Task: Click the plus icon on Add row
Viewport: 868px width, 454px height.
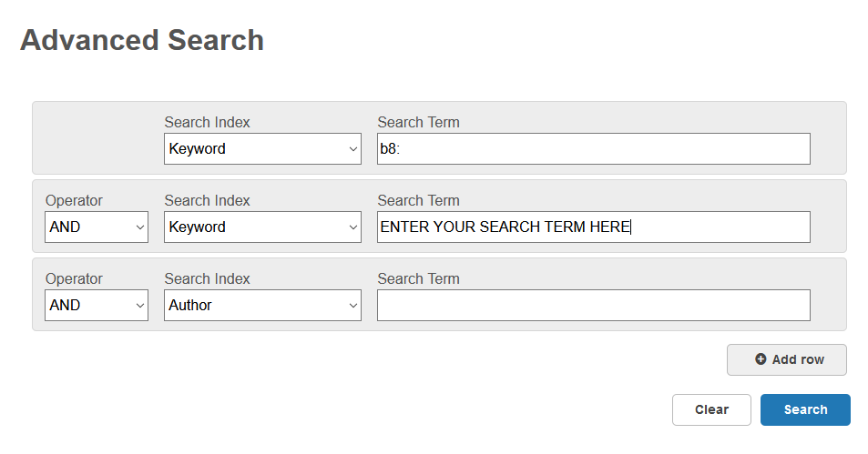Action: click(x=761, y=359)
